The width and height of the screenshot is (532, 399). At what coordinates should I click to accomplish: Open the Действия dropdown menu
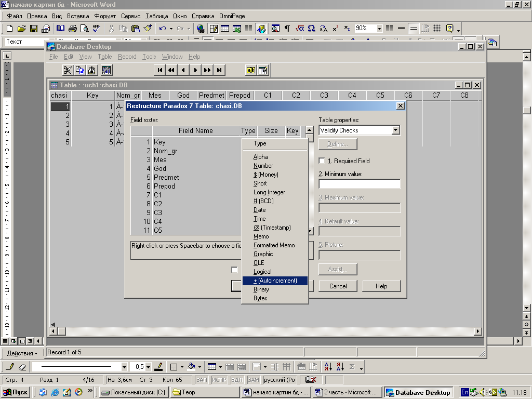(22, 353)
